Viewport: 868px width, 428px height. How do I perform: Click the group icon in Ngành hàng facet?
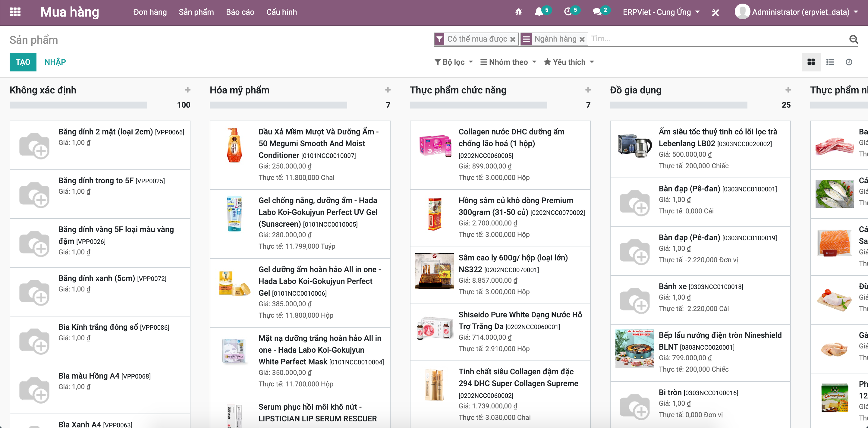point(526,39)
